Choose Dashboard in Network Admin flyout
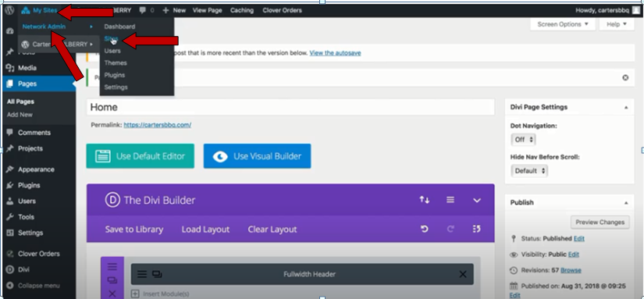Image resolution: width=644 pixels, height=299 pixels. point(119,27)
